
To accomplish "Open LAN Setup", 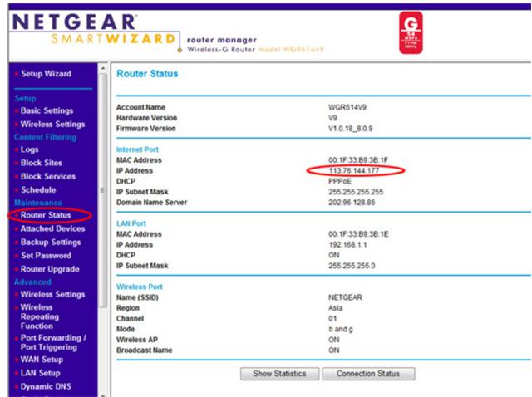I will 41,373.
